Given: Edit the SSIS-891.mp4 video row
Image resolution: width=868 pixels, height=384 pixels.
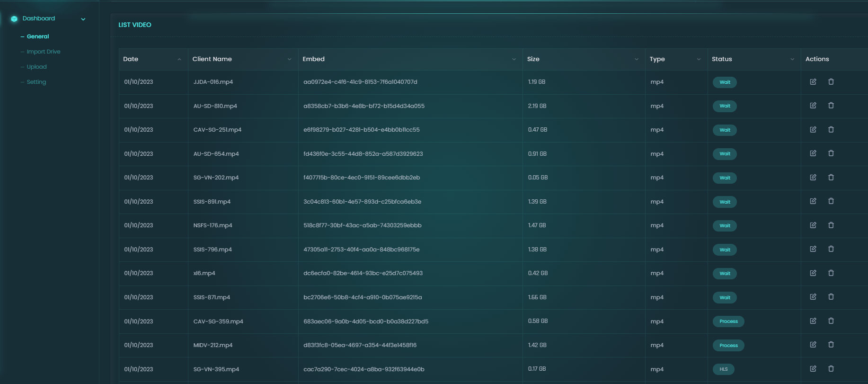Looking at the screenshot, I should [813, 201].
